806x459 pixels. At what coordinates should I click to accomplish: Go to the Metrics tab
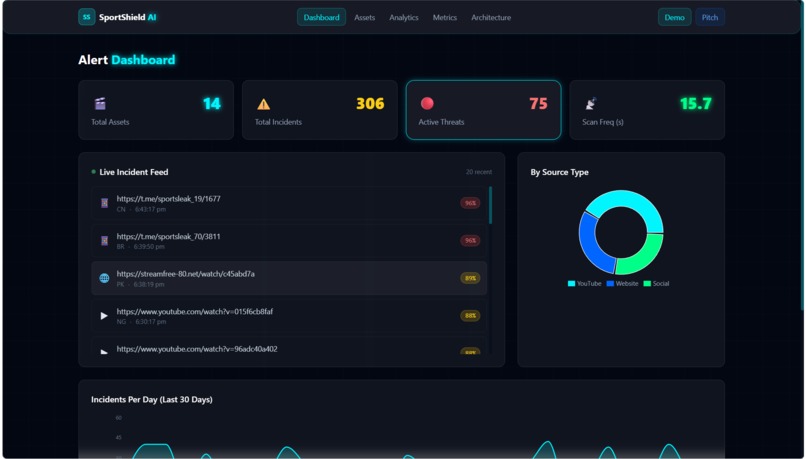[445, 17]
